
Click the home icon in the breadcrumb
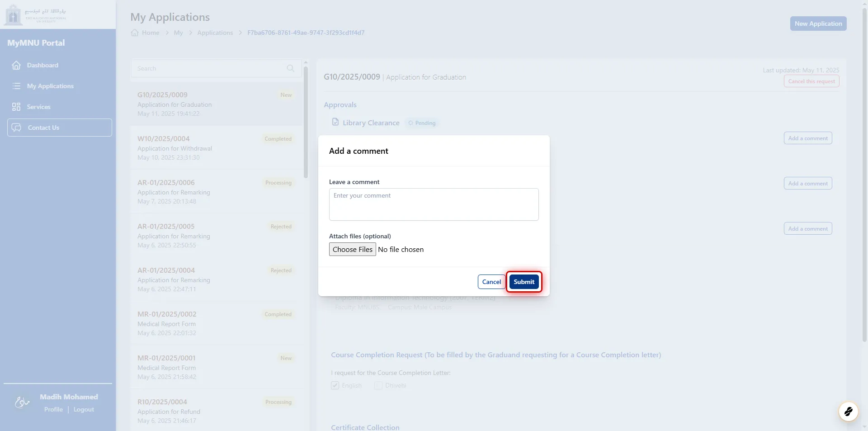pyautogui.click(x=135, y=33)
